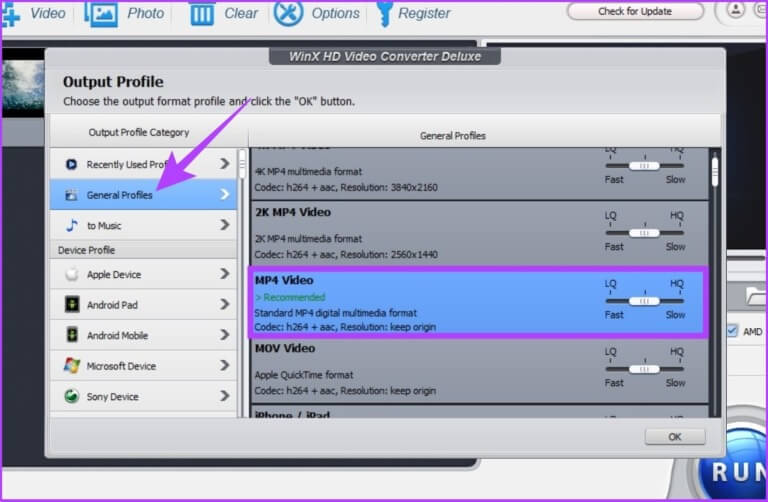Click 'Apple QuickTime format' description

(x=304, y=375)
